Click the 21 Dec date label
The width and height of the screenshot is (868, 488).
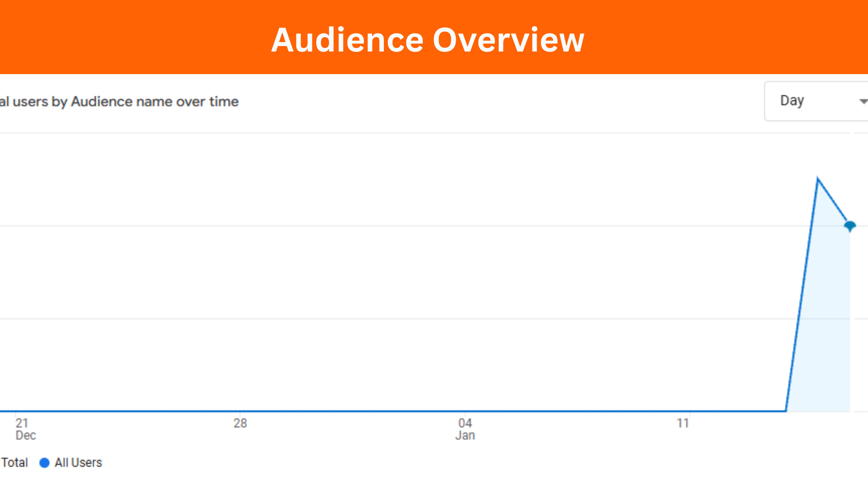point(25,429)
